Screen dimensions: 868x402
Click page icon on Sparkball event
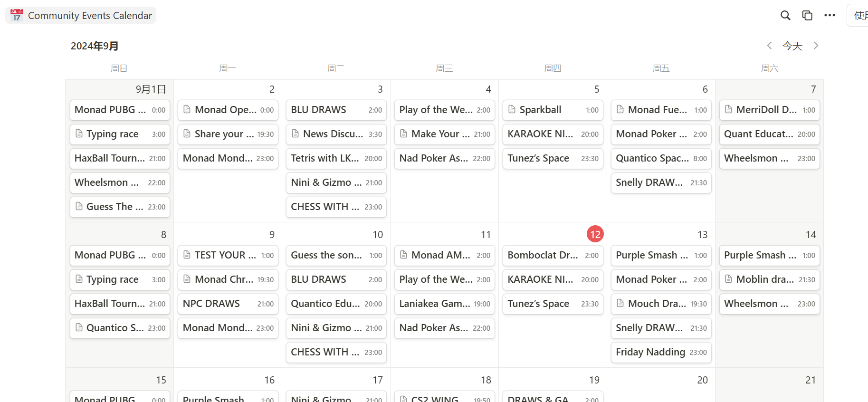512,110
